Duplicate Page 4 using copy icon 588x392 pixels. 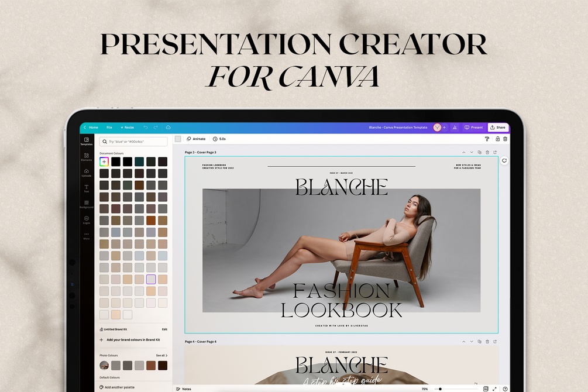(x=479, y=342)
